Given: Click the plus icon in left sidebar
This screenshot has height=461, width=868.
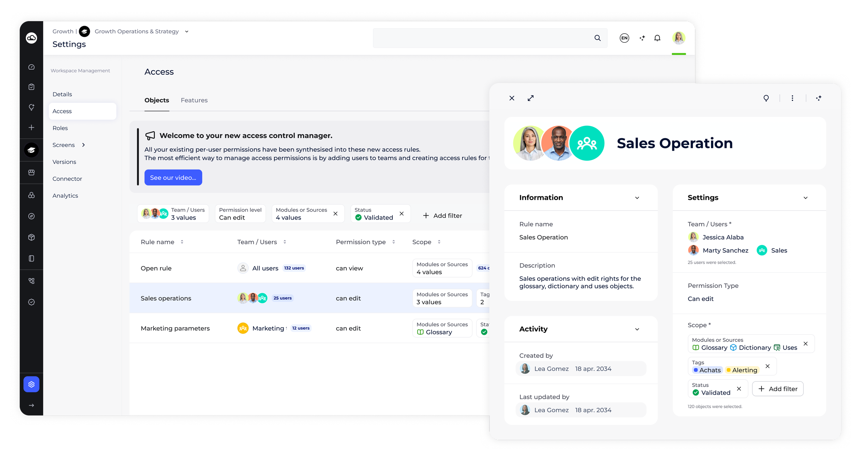Looking at the screenshot, I should (31, 127).
